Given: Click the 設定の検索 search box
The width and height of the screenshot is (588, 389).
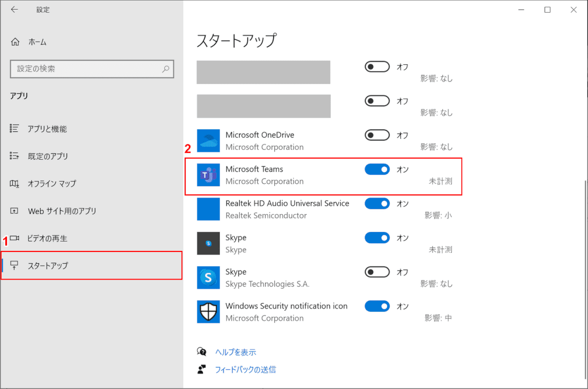Looking at the screenshot, I should [92, 69].
